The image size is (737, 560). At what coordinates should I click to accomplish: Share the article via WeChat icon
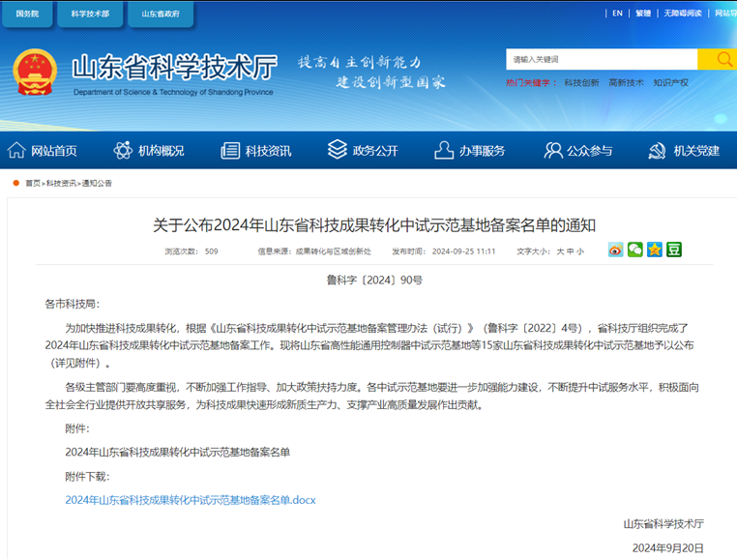pos(635,250)
